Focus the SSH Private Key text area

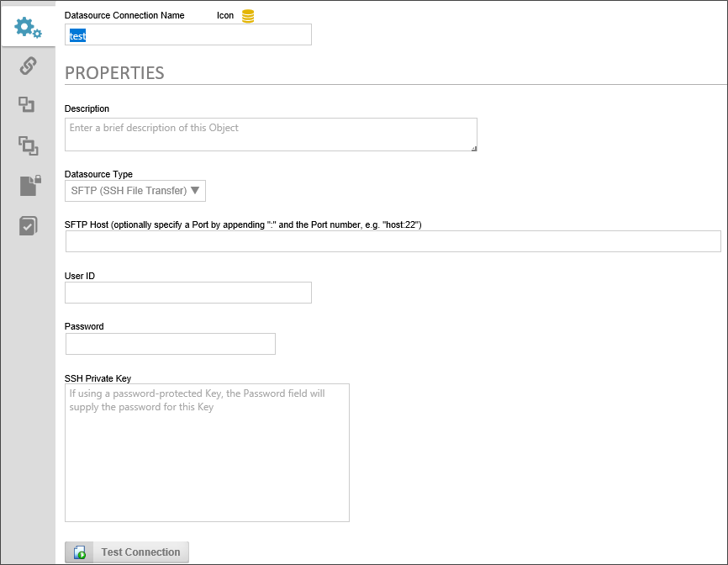[207, 454]
